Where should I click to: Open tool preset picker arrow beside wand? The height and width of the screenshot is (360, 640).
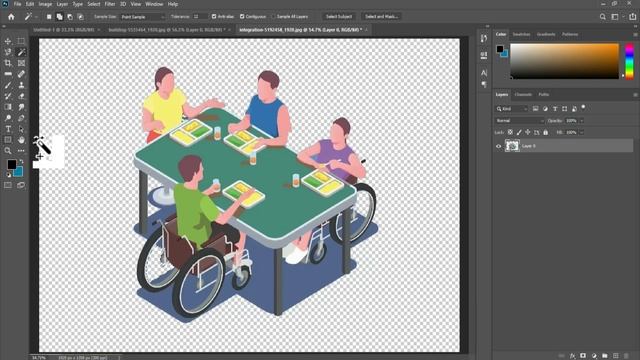[36, 17]
